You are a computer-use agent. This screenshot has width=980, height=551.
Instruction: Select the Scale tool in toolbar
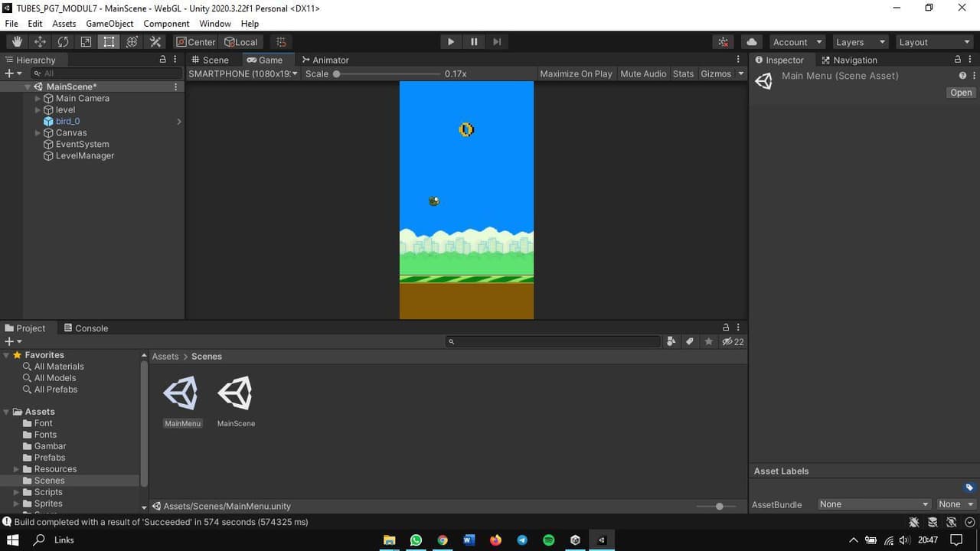86,42
